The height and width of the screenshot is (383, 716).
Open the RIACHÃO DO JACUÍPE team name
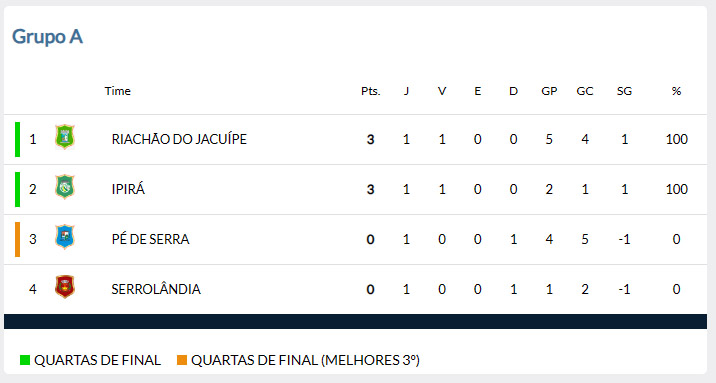[x=179, y=139]
